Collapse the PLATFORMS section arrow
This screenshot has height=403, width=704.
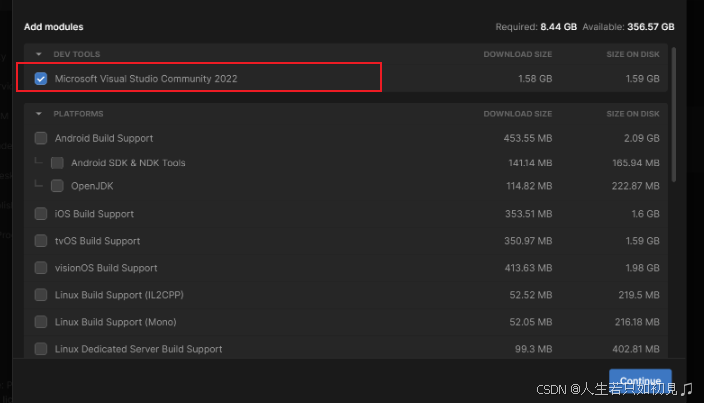(x=39, y=114)
